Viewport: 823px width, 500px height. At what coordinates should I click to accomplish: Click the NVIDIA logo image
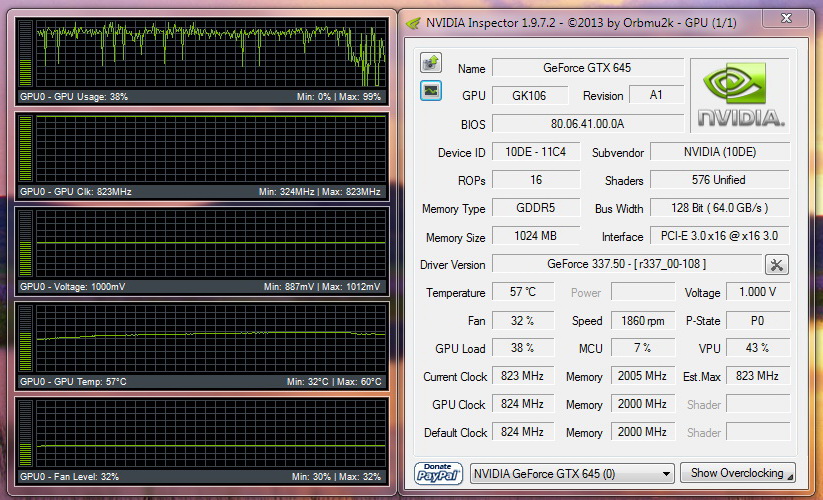[740, 95]
